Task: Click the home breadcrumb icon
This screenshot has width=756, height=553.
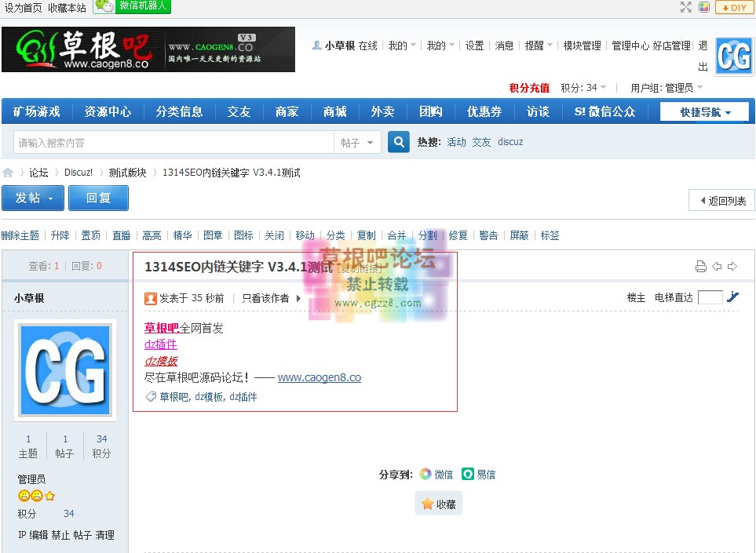Action: pos(8,172)
